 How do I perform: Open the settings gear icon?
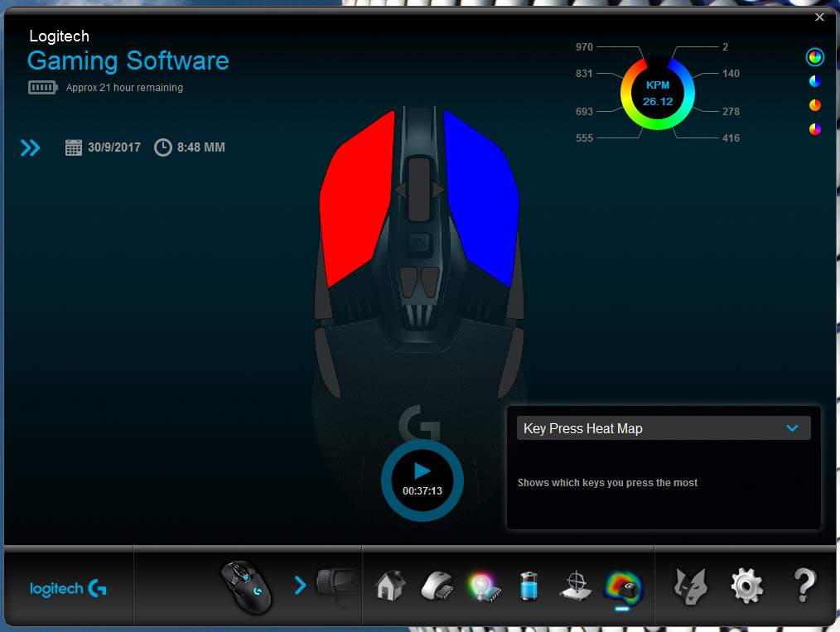coord(746,586)
